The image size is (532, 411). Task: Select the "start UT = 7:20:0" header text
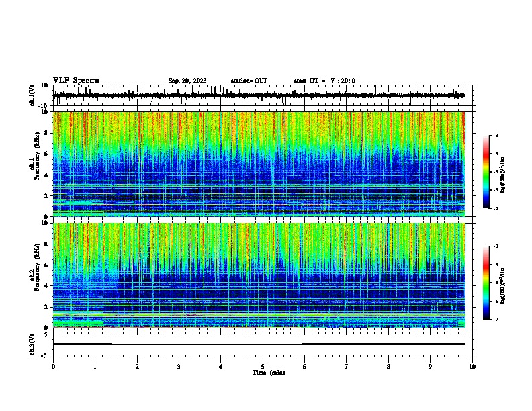(324, 81)
